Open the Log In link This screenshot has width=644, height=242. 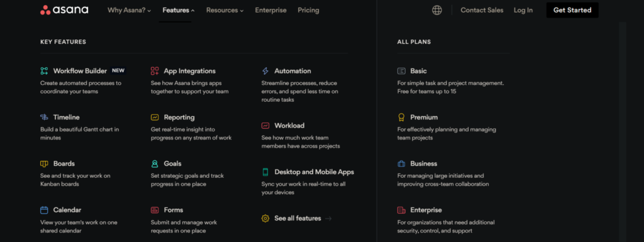pyautogui.click(x=523, y=10)
